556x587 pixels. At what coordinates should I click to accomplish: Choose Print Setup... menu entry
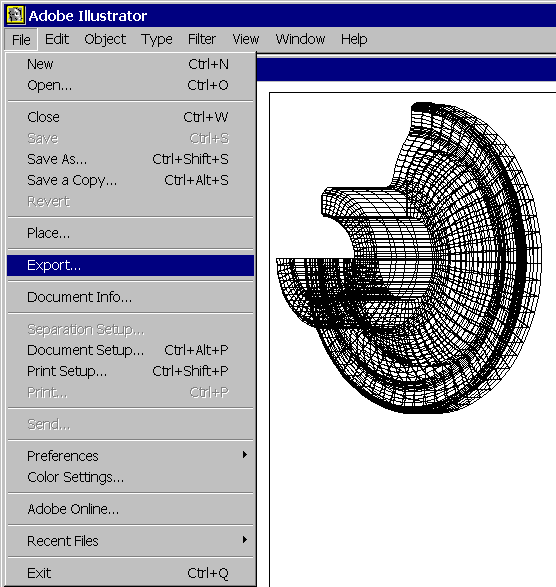[x=130, y=371]
